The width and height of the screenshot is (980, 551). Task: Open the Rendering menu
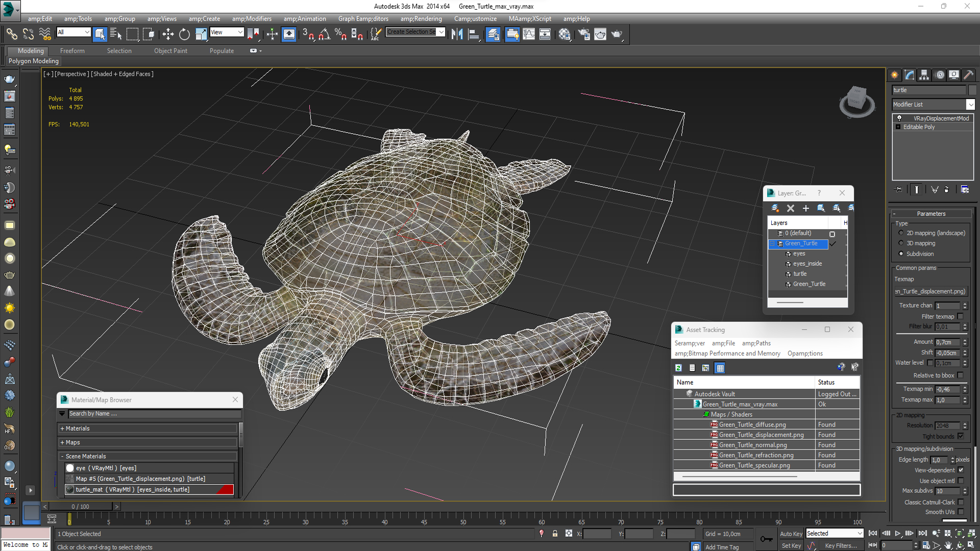[421, 19]
